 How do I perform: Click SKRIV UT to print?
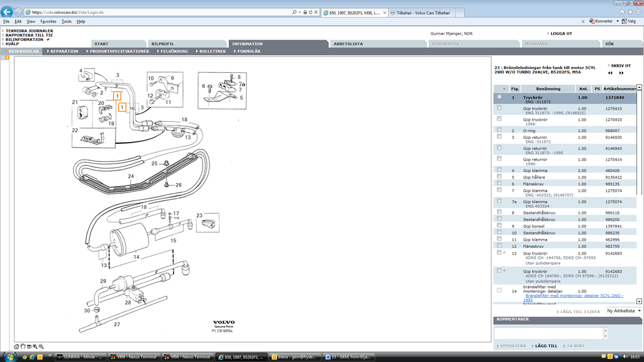[621, 65]
